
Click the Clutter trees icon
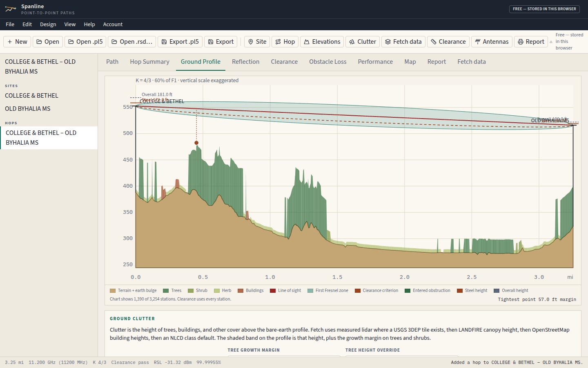(352, 42)
